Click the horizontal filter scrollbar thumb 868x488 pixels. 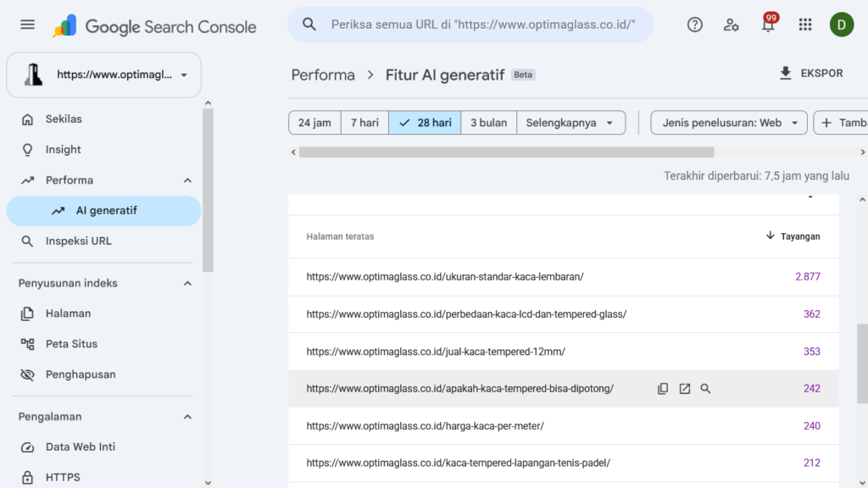point(507,152)
